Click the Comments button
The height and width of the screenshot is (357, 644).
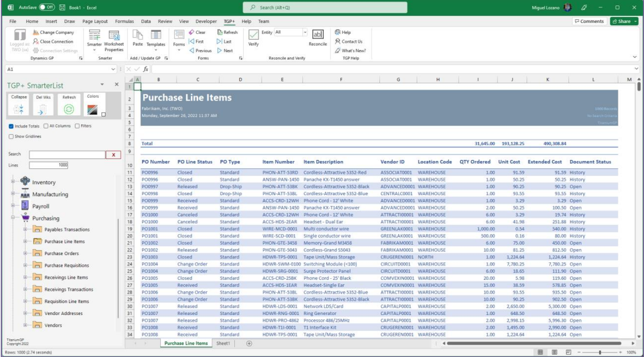[589, 21]
